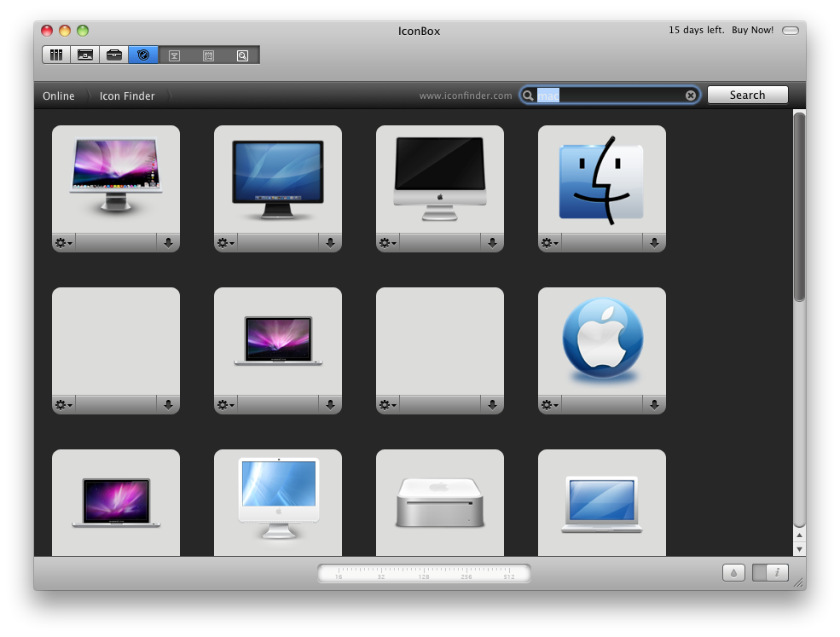Click Buy Now in title bar
840x637 pixels.
[753, 30]
